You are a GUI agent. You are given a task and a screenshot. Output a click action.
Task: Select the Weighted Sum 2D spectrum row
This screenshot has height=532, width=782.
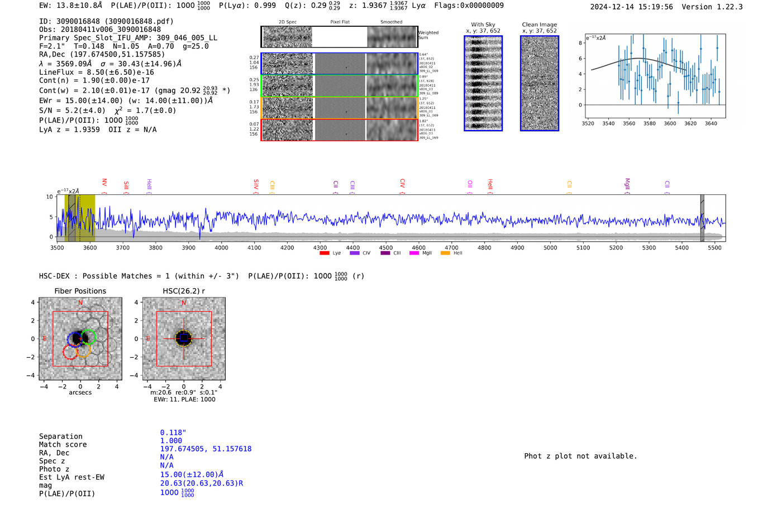coord(339,37)
